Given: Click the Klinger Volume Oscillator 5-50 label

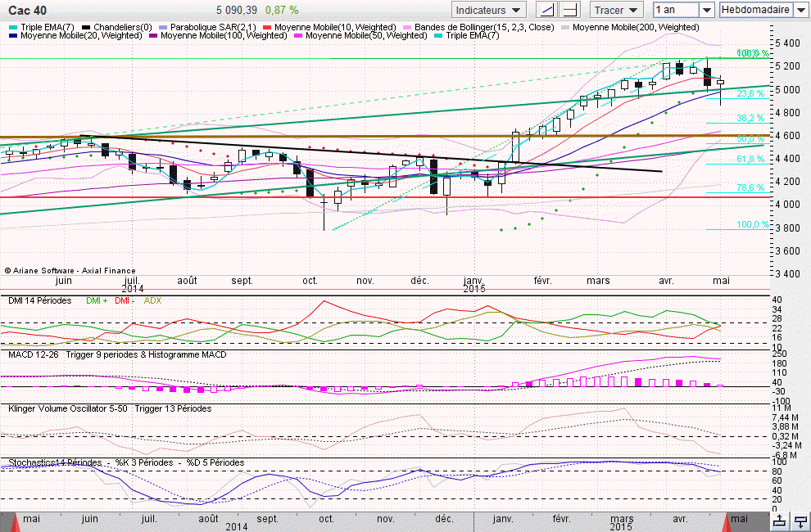Looking at the screenshot, I should coord(68,409).
